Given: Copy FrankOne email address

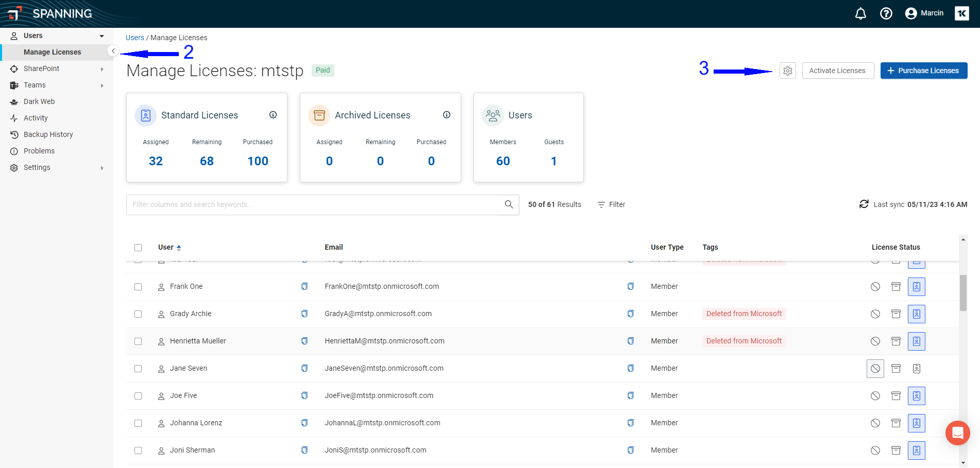Looking at the screenshot, I should (x=631, y=286).
